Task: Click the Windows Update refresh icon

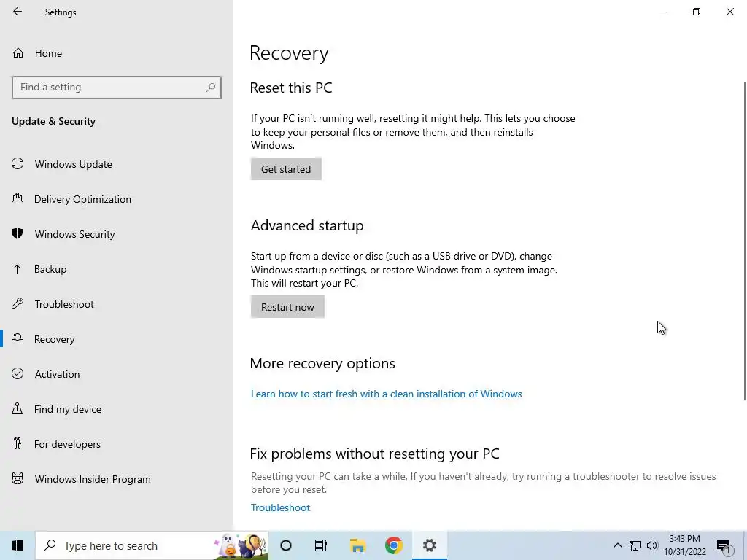Action: click(18, 164)
